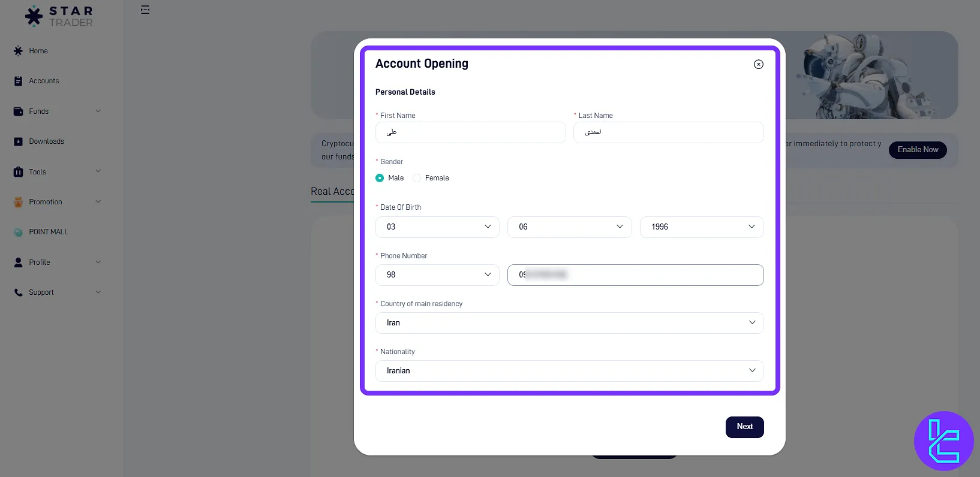Click the purple floating logo badge
980x477 pixels.
click(x=943, y=441)
